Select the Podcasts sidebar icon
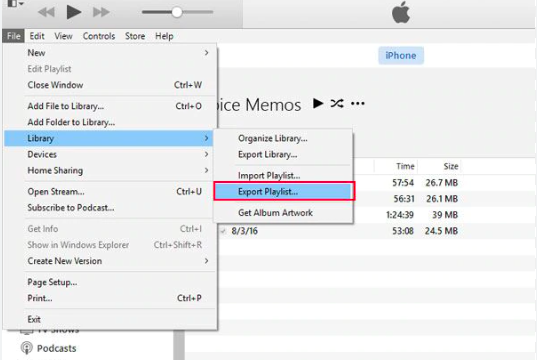 [26, 348]
